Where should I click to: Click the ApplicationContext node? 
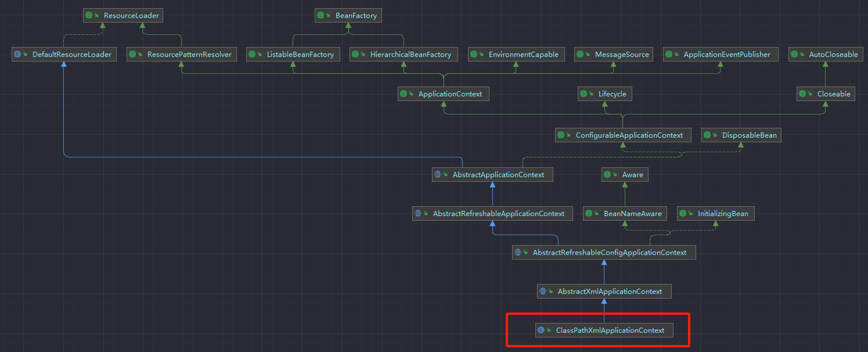tap(443, 94)
